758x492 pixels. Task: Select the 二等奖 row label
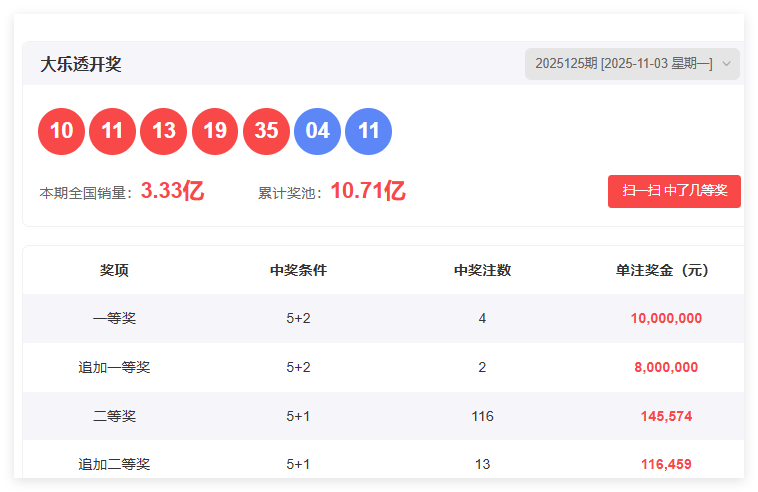tap(115, 416)
